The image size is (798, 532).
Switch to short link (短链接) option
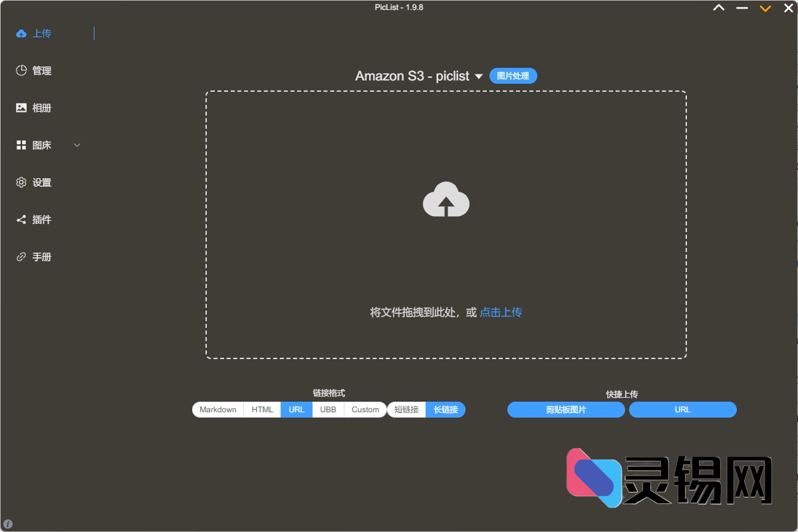pos(406,410)
